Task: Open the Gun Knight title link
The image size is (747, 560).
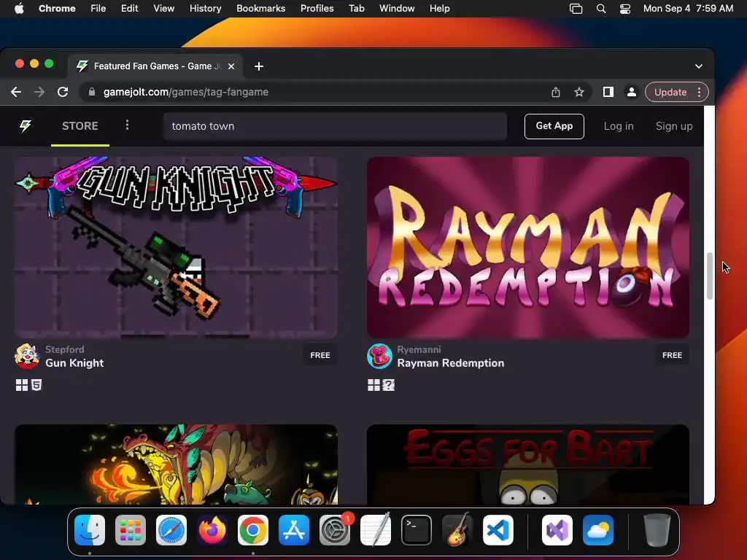Action: click(74, 363)
